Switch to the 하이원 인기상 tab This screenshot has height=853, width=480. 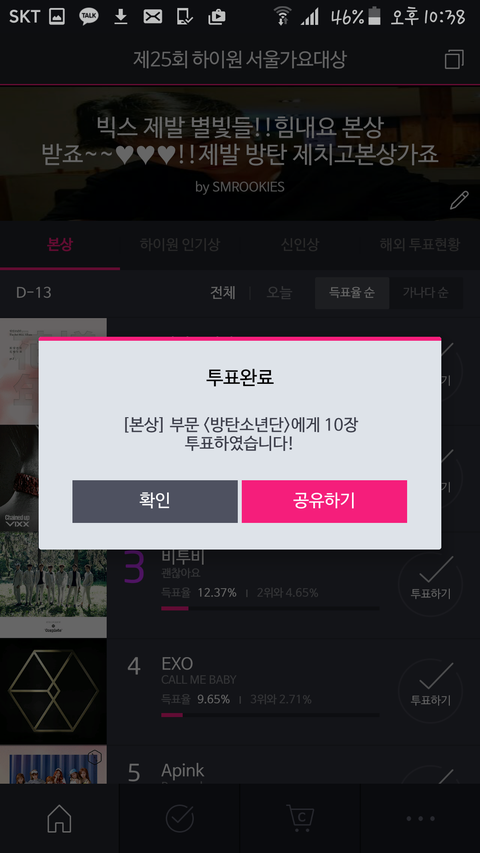180,245
